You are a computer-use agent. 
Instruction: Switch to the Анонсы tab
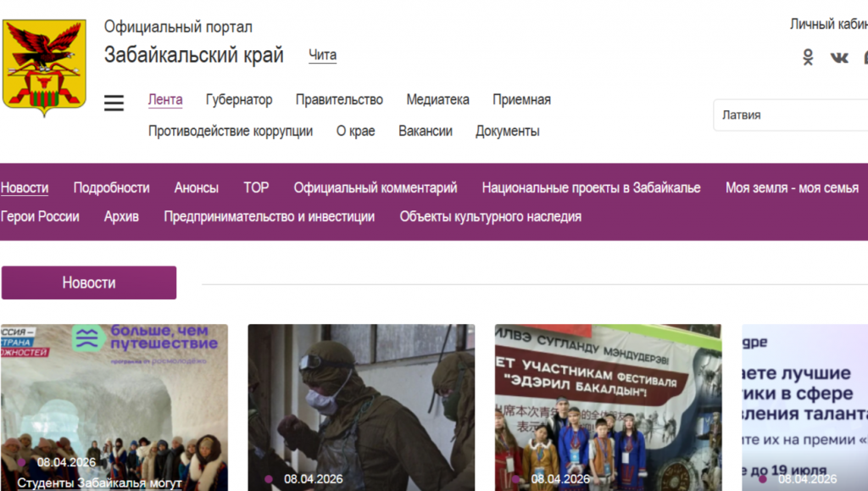(x=197, y=188)
